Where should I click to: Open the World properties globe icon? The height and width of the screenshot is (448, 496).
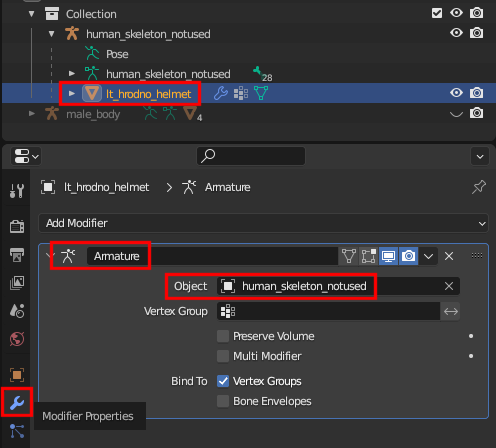(17, 339)
